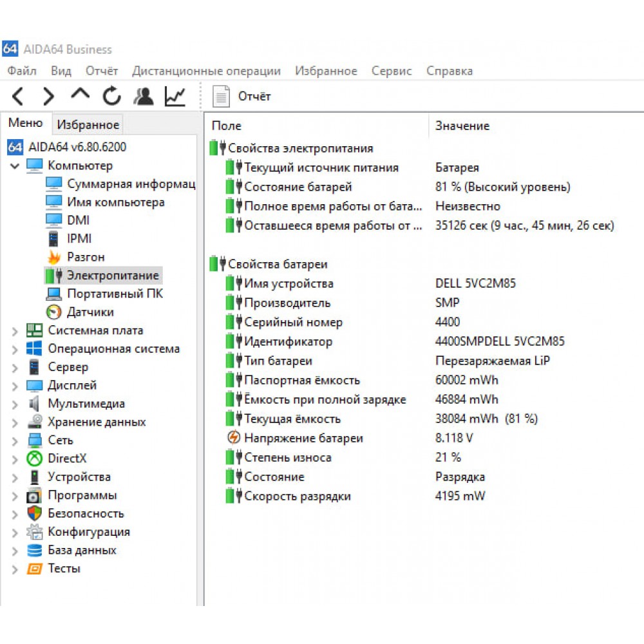Open the DMI page
This screenshot has width=644, height=644.
point(68,220)
